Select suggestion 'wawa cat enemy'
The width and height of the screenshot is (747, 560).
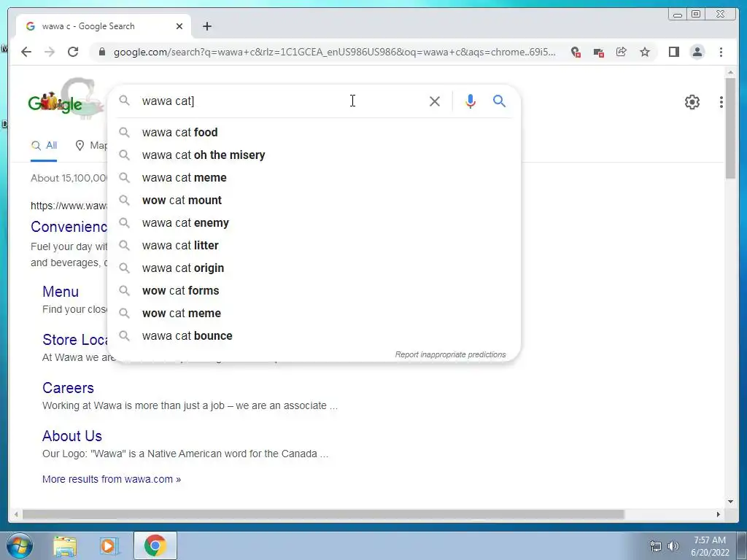(x=314, y=223)
